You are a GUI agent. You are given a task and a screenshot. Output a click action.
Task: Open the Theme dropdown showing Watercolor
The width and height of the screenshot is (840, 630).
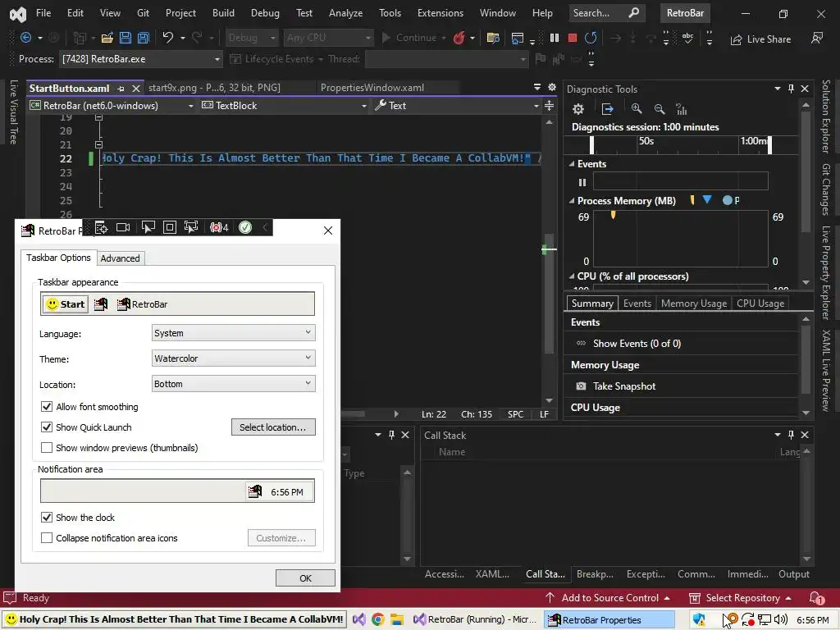(234, 358)
